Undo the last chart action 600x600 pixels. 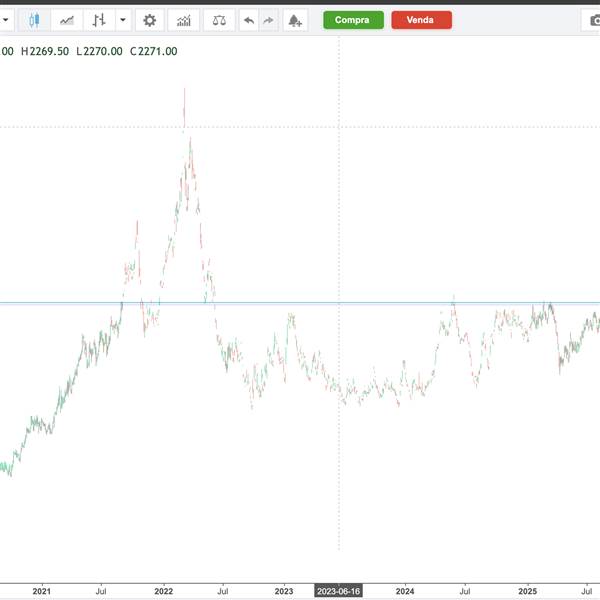point(249,20)
